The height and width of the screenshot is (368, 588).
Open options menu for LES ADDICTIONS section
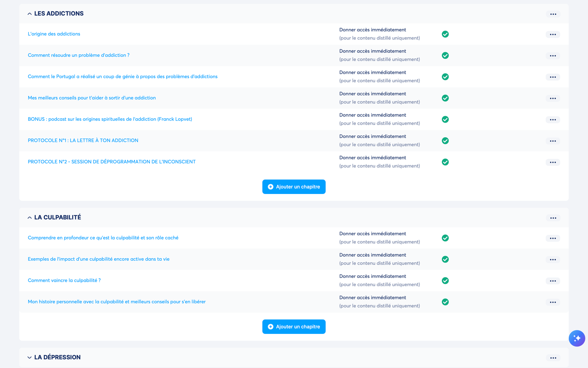tap(553, 14)
